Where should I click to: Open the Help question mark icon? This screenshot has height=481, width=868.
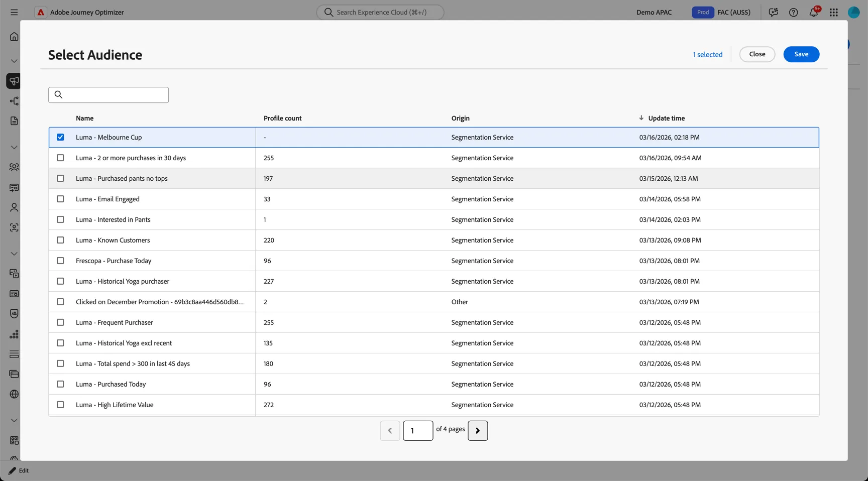coord(793,12)
